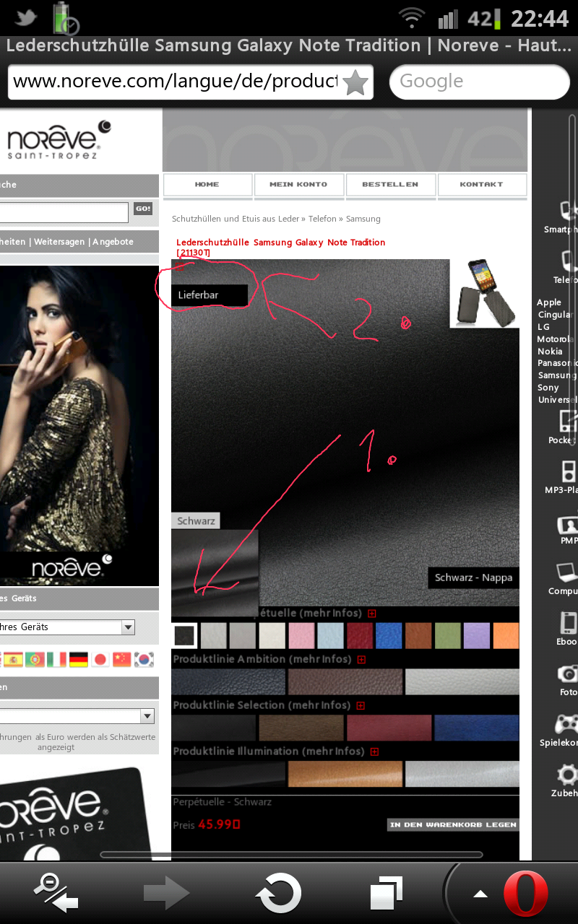Open the Angebote link
The width and height of the screenshot is (578, 924).
(113, 242)
